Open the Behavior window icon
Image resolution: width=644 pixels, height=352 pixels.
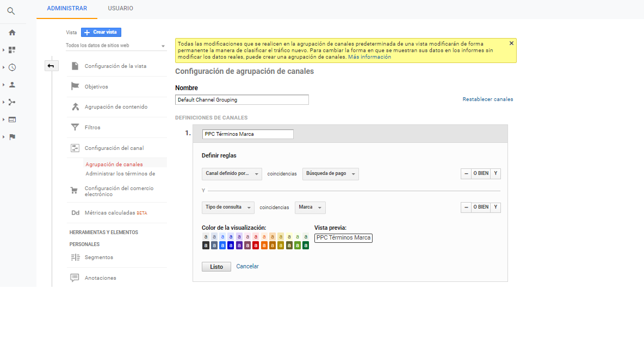[x=12, y=120]
